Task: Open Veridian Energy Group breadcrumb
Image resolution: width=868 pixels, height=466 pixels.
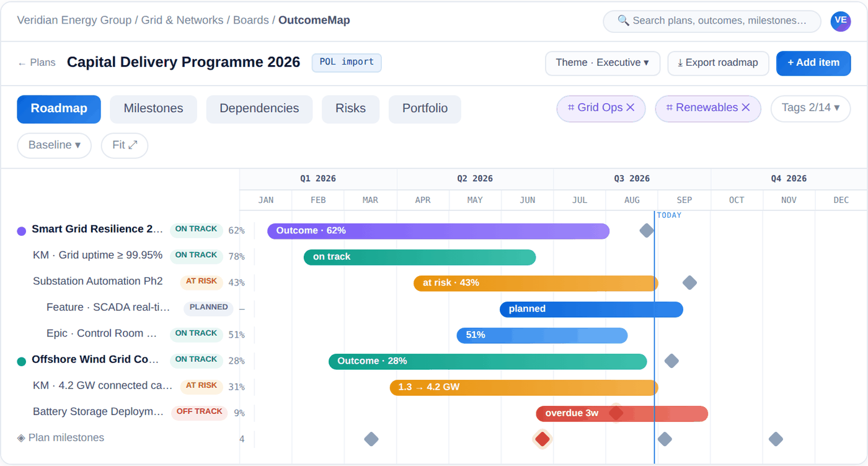Action: tap(74, 20)
